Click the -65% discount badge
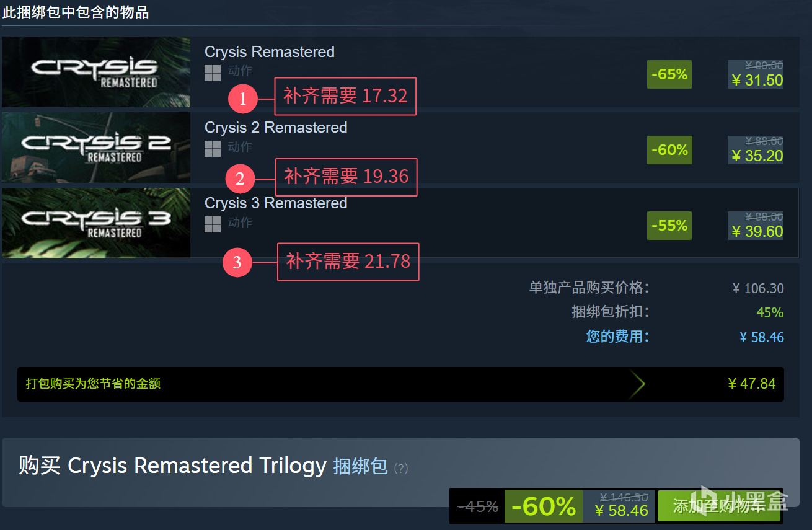 point(669,74)
